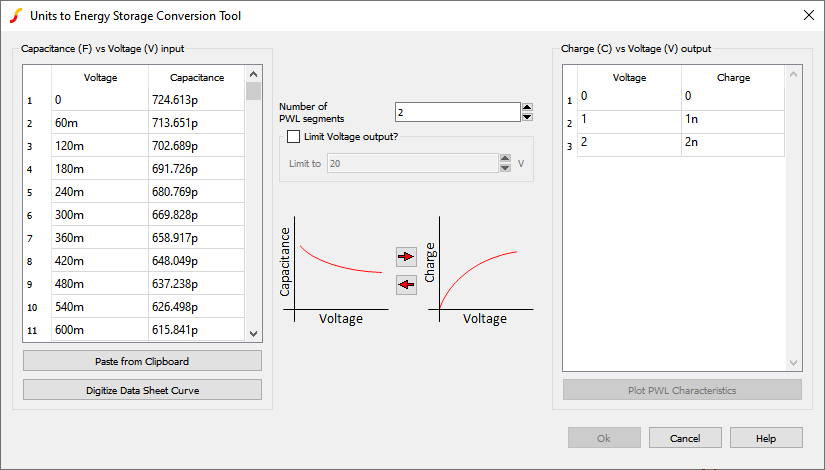Screen dimensions: 825x470
Task: Select the 1n charge cell in output table
Action: (x=733, y=120)
